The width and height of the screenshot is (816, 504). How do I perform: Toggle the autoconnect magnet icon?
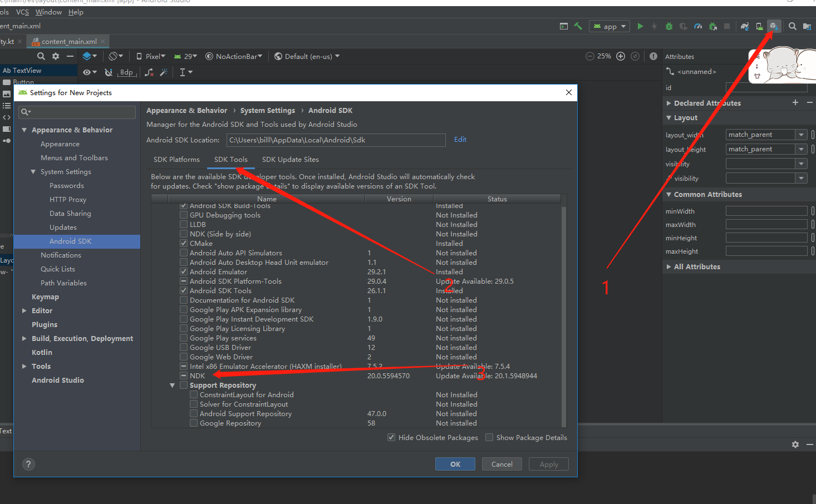[109, 72]
